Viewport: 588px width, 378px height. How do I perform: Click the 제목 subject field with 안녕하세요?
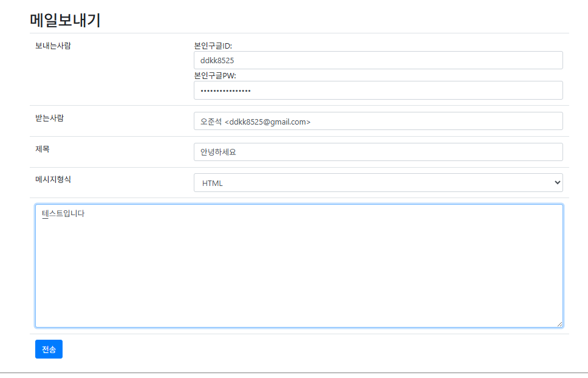[378, 152]
